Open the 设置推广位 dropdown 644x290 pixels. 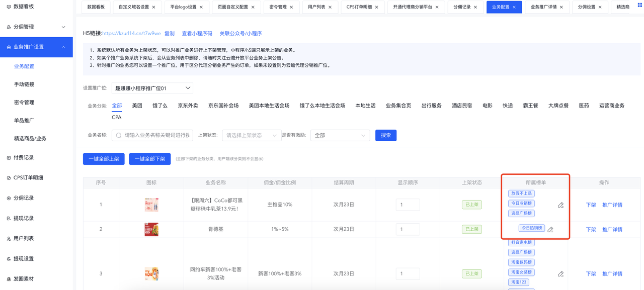[152, 88]
